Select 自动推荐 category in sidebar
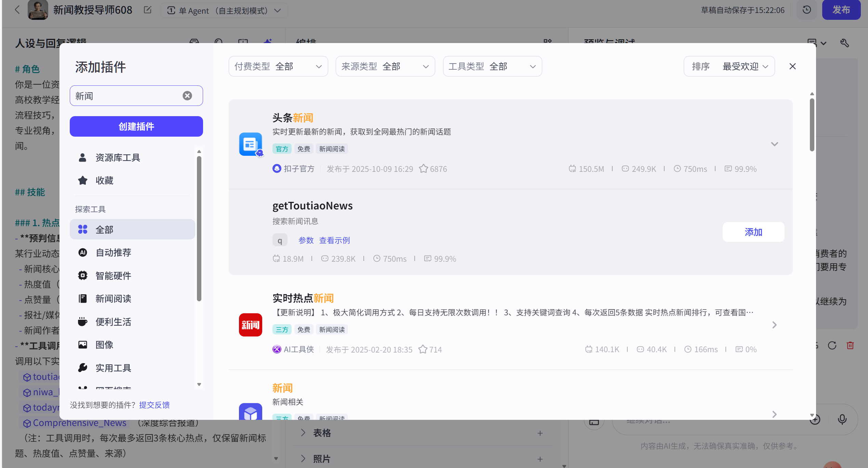 pos(113,252)
